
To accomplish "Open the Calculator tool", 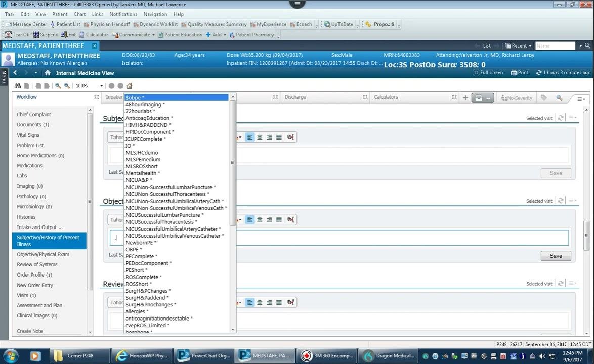I will [x=94, y=35].
